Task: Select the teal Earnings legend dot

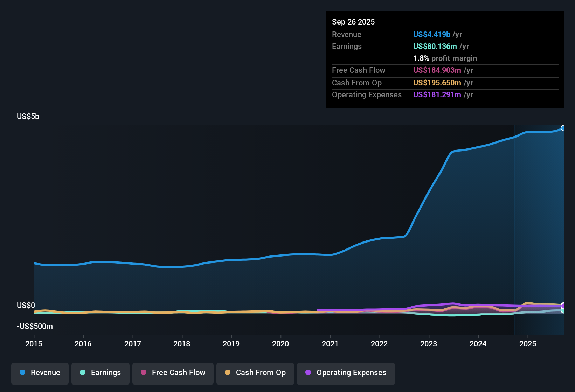Action: point(82,373)
